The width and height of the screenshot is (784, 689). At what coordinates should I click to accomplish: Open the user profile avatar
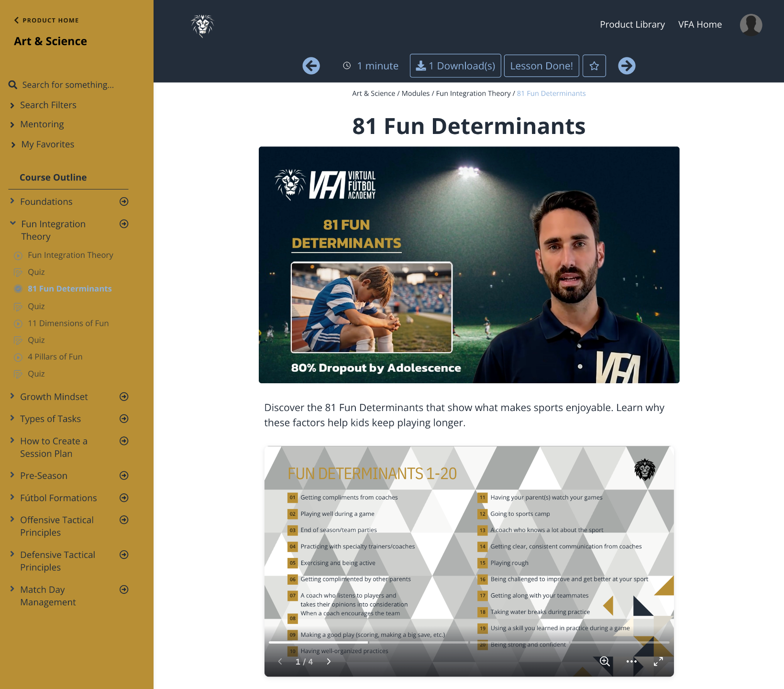pos(751,25)
